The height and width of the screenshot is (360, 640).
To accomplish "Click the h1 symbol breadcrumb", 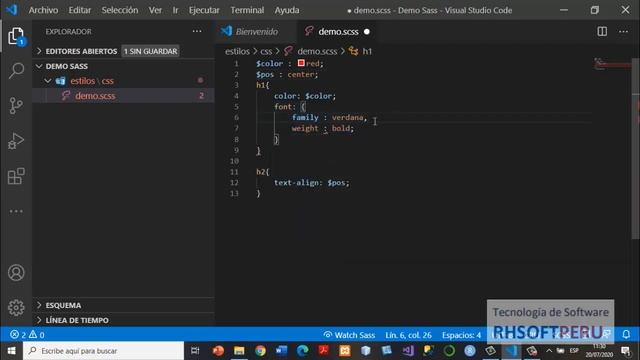I will click(367, 51).
